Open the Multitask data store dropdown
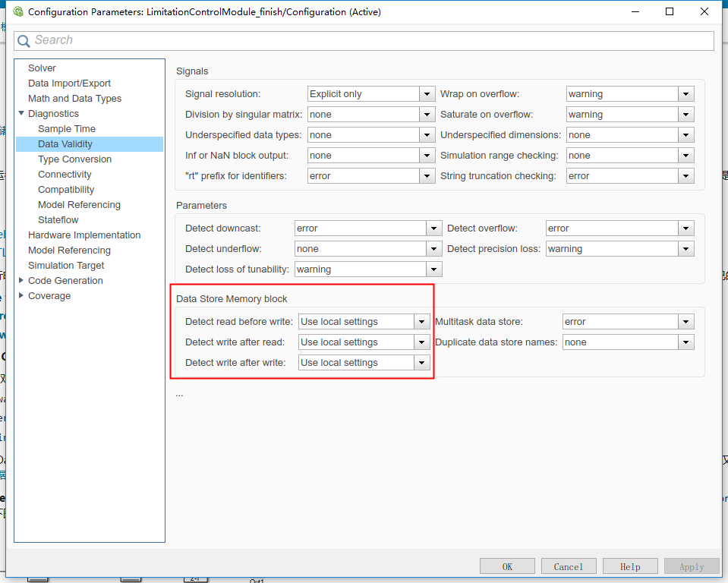Screen dimensions: 728x583 pyautogui.click(x=685, y=321)
